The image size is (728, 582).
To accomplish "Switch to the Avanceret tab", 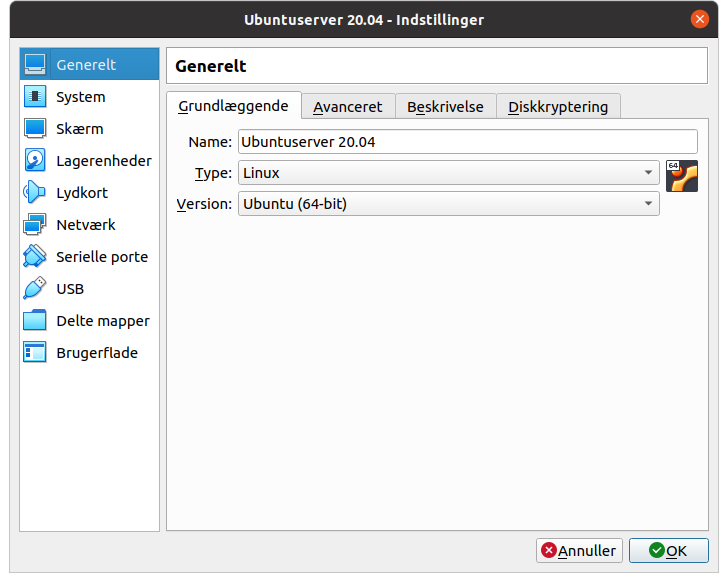I will click(x=348, y=107).
